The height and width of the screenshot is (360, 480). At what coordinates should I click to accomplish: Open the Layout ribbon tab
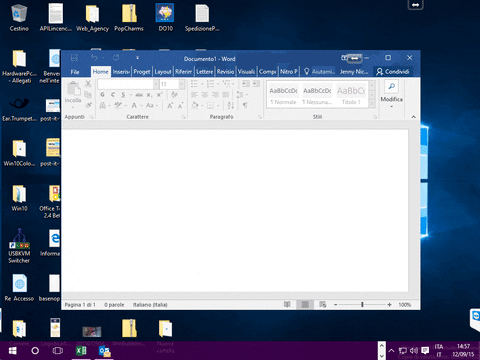click(163, 72)
